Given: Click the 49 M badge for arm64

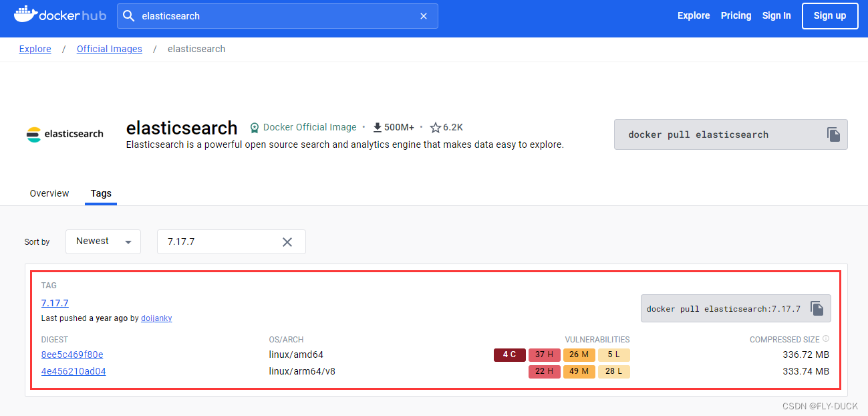Looking at the screenshot, I should [x=579, y=371].
